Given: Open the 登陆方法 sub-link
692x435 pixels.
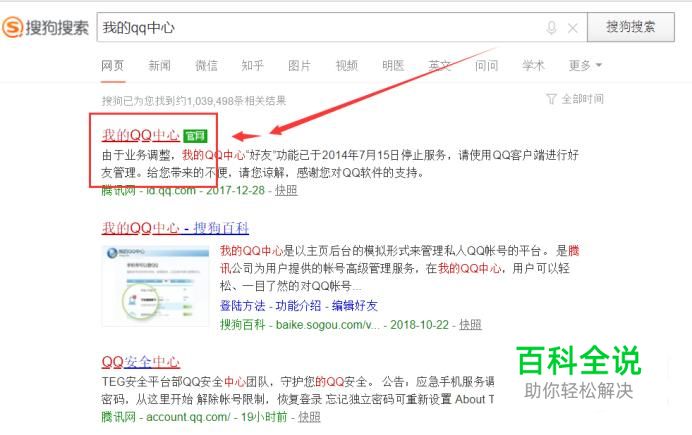Looking at the screenshot, I should point(243,305).
